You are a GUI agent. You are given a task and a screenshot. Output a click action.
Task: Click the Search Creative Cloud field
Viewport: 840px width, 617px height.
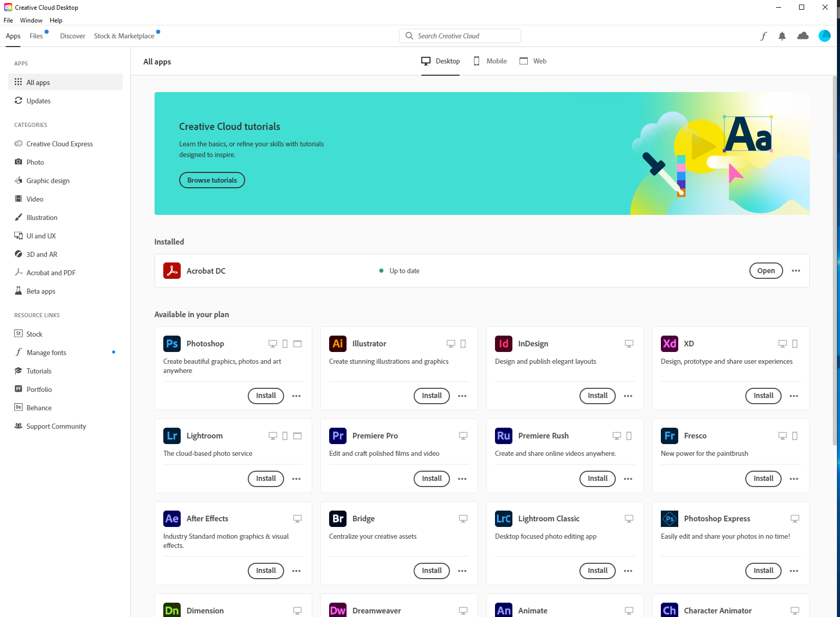(460, 36)
